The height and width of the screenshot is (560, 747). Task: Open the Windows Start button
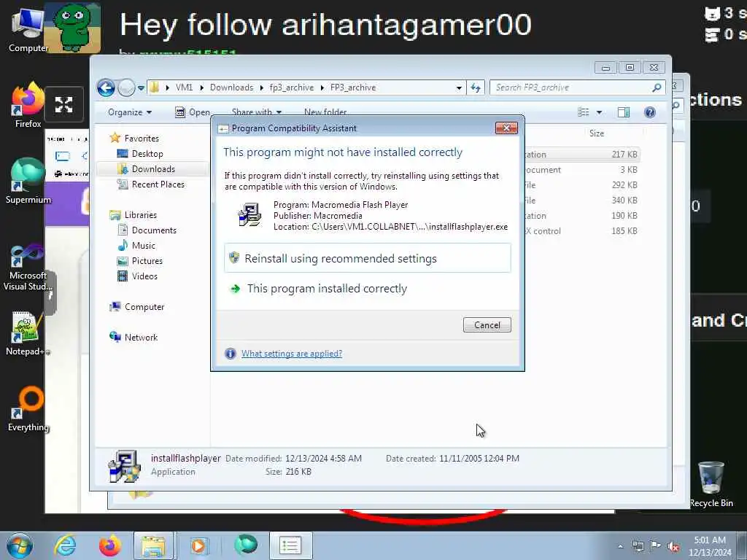[x=19, y=545]
